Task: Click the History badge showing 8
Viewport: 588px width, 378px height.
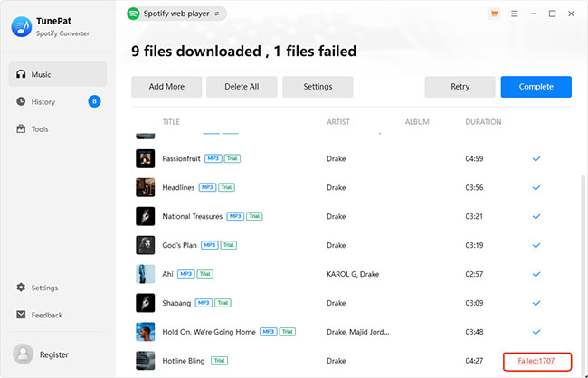Action: coord(94,101)
